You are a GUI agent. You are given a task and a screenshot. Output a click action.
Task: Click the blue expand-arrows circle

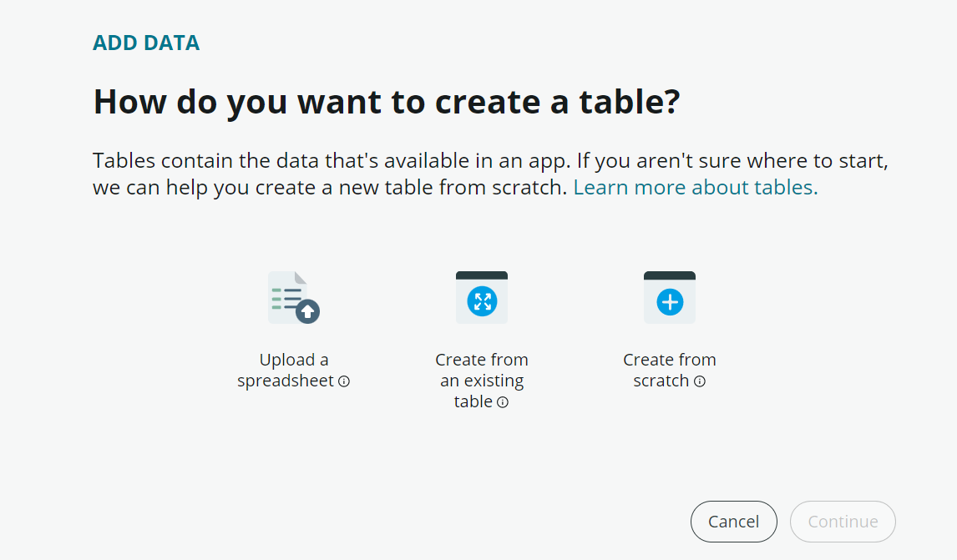pyautogui.click(x=482, y=301)
